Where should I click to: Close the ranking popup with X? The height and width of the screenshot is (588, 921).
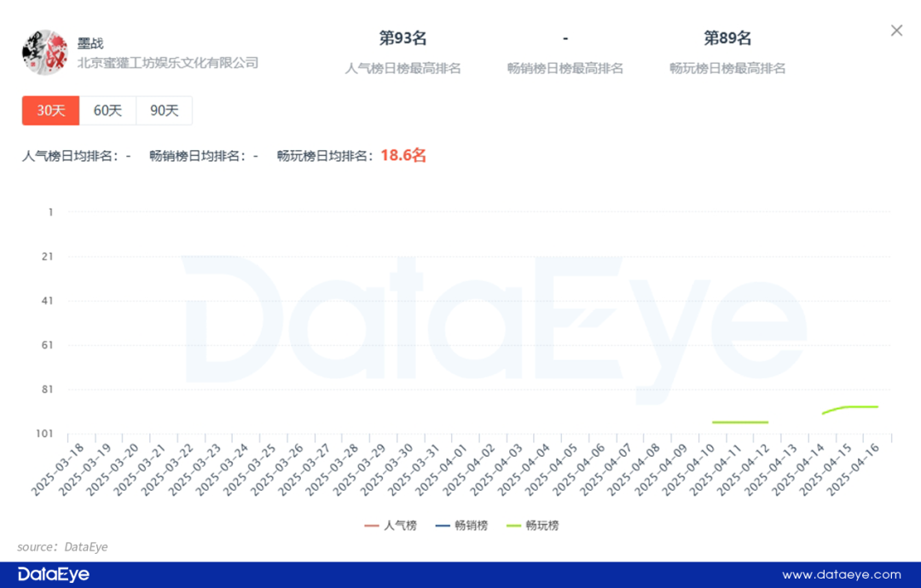tap(896, 31)
